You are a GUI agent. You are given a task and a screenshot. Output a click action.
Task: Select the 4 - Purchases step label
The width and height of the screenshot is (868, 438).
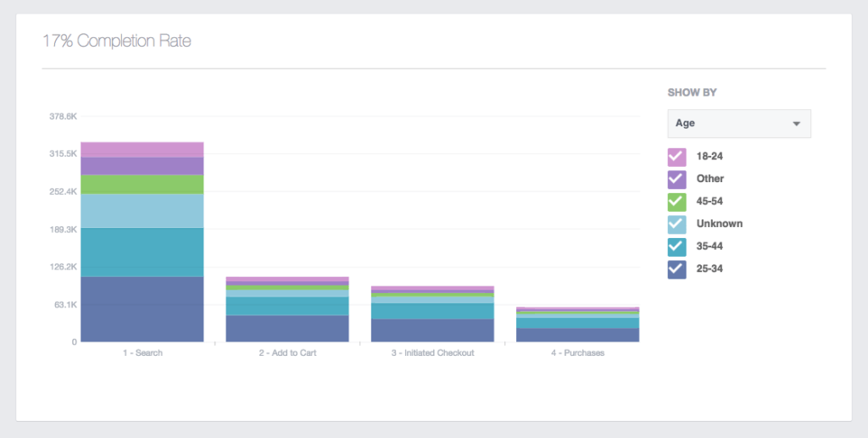(577, 352)
